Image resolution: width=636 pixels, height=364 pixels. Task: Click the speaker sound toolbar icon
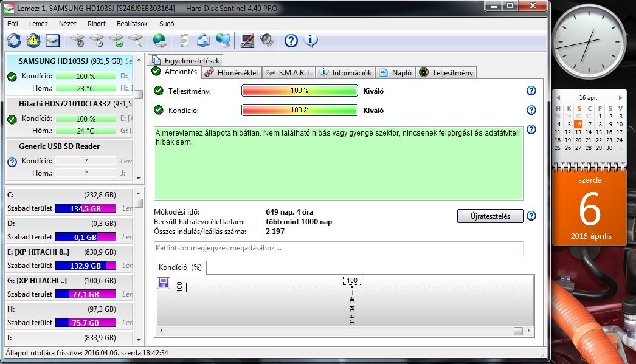(x=266, y=41)
